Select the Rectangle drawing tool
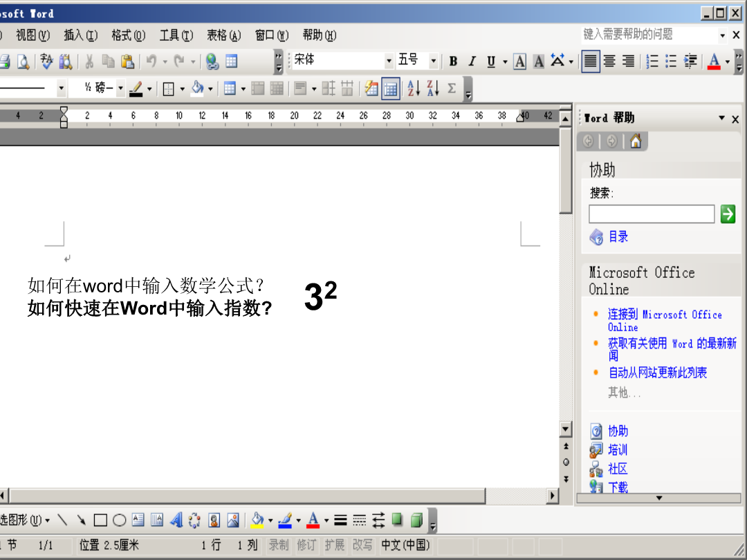 click(x=100, y=520)
